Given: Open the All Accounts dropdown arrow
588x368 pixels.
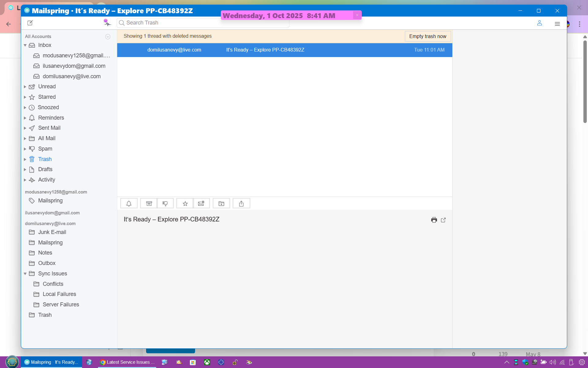Looking at the screenshot, I should click(108, 37).
